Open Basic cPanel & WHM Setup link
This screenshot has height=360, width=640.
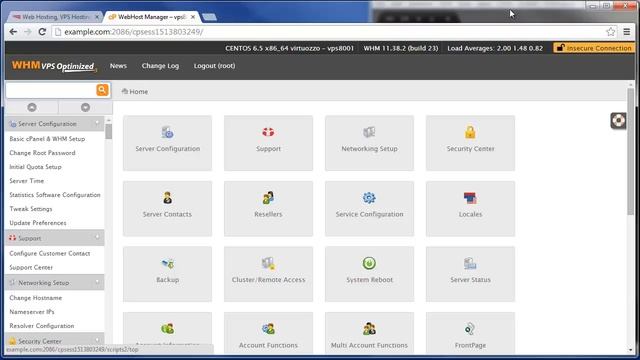(47, 139)
